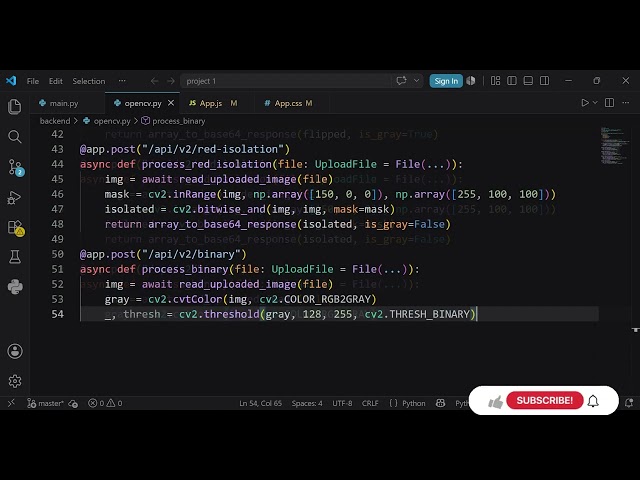Viewport: 640px width, 480px height.
Task: Click the notification bell beside Subscribe
Action: click(x=593, y=401)
